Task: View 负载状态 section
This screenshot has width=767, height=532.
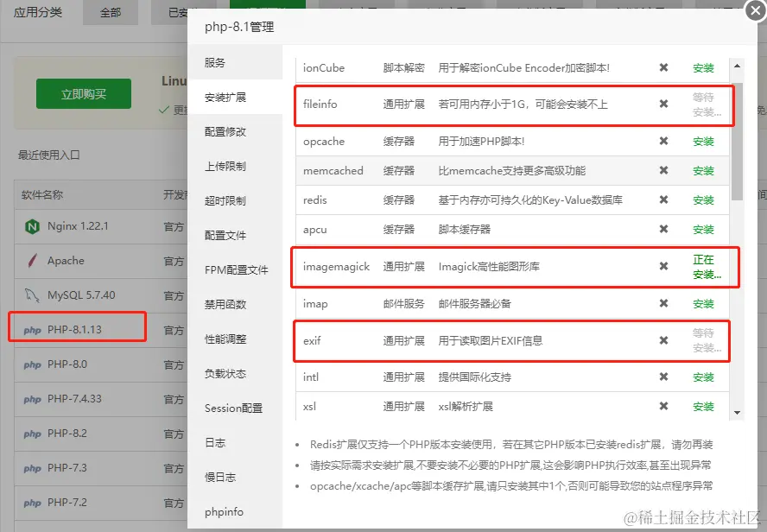Action: coord(235,374)
